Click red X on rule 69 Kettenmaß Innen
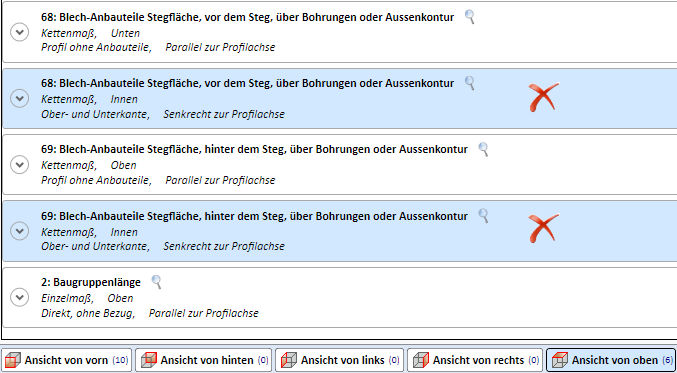 (x=544, y=228)
